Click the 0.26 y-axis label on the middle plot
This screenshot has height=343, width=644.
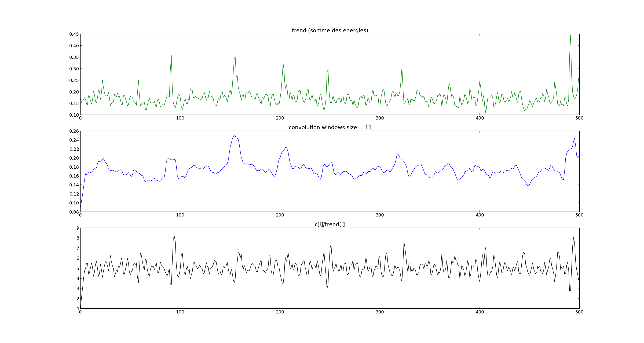[x=74, y=131]
